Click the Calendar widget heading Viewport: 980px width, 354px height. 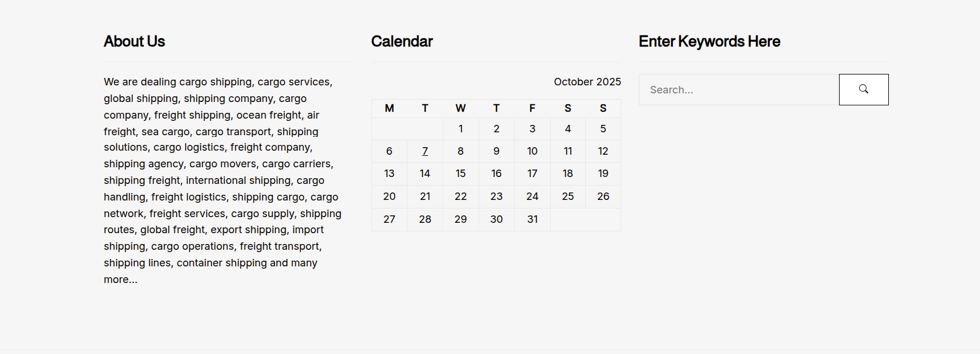402,41
